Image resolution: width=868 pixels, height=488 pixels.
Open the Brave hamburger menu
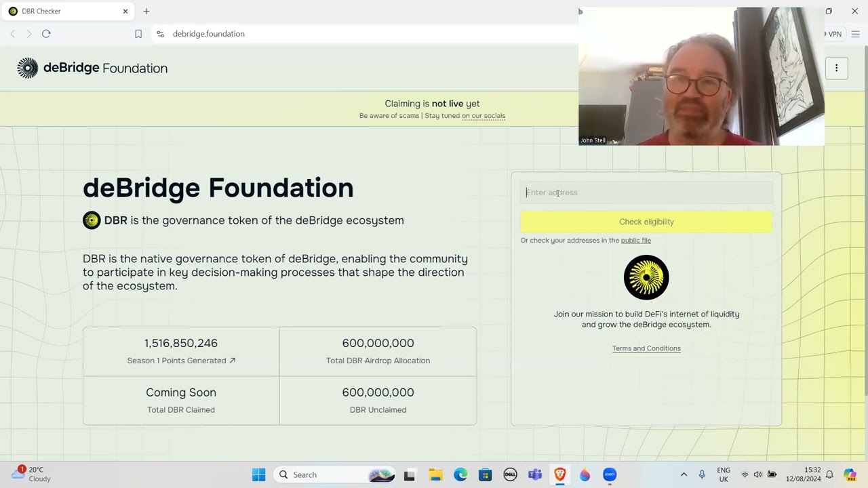(x=856, y=34)
